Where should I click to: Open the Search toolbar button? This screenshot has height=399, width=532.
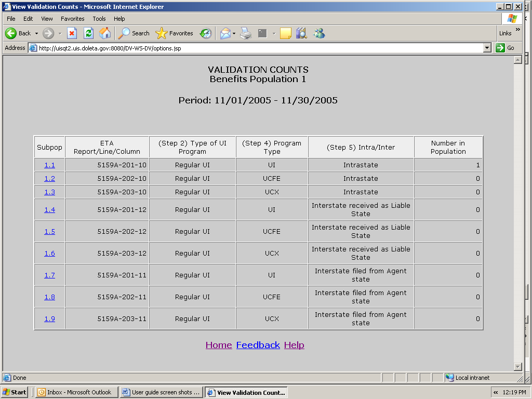(x=134, y=33)
